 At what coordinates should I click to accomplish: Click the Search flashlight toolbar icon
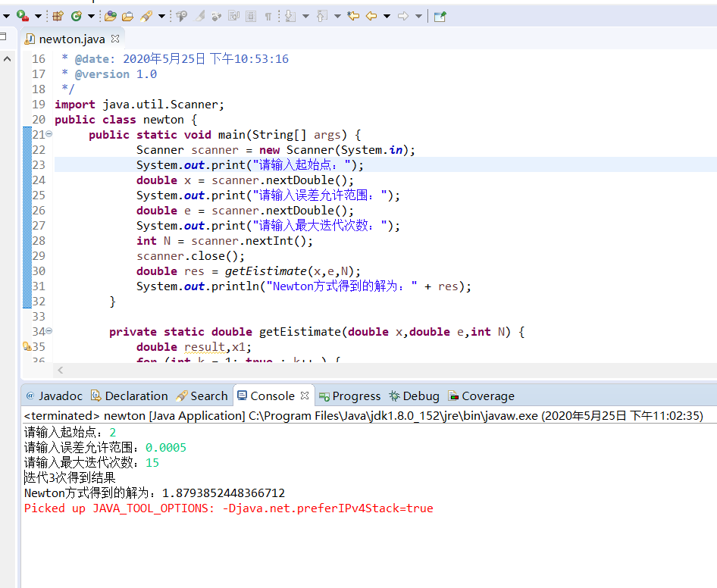(146, 17)
